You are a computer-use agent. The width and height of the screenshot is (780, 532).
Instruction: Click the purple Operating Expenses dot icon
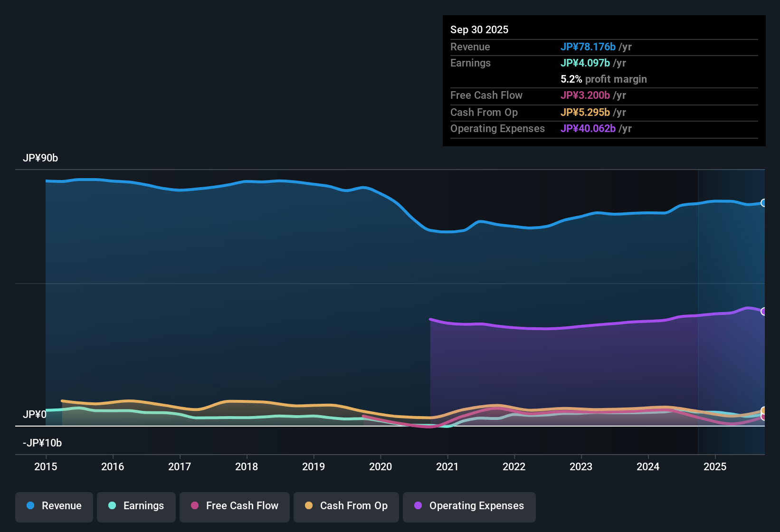pos(418,506)
